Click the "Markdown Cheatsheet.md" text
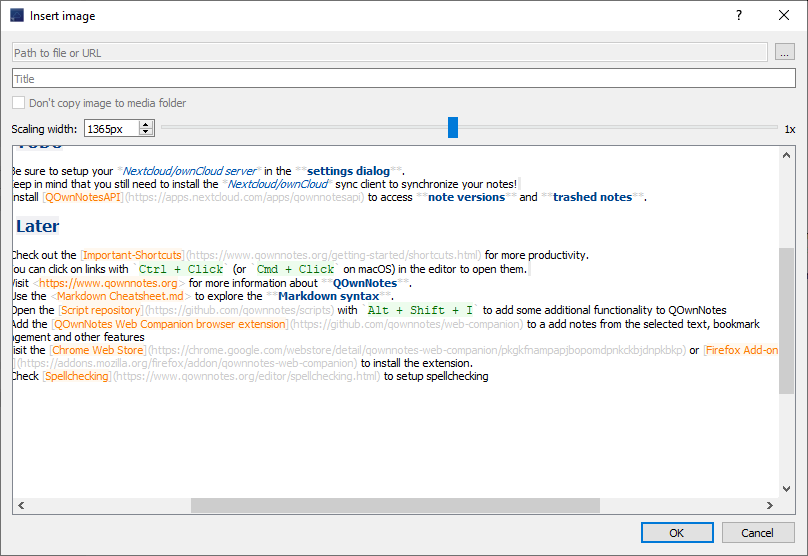The image size is (808, 556). point(120,296)
